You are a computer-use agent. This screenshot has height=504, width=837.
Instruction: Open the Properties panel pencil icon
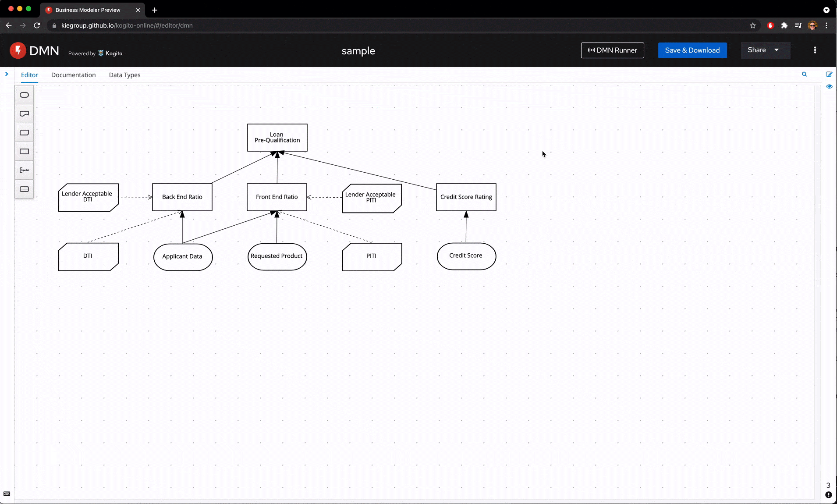click(x=829, y=75)
